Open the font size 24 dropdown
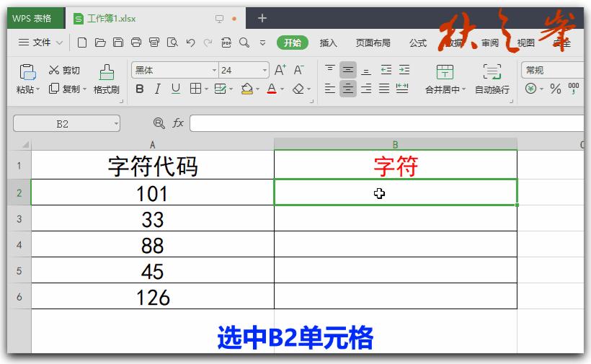This screenshot has width=591, height=364. [x=265, y=70]
